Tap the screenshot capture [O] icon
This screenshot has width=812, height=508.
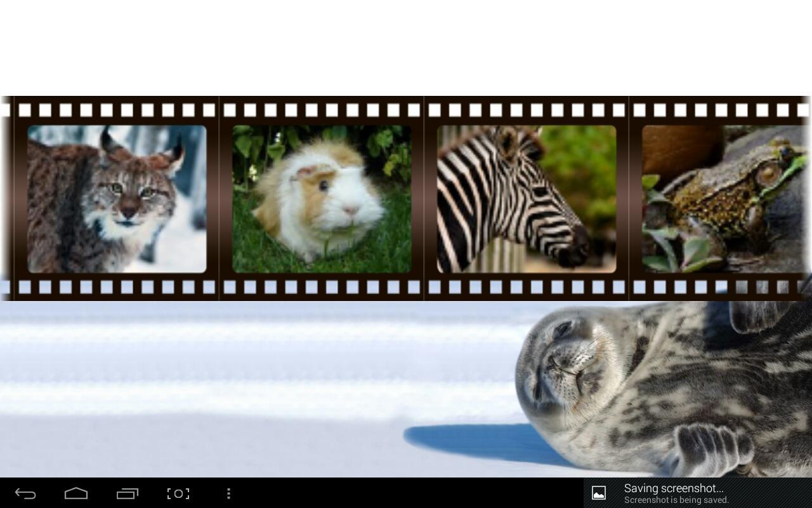(x=178, y=493)
